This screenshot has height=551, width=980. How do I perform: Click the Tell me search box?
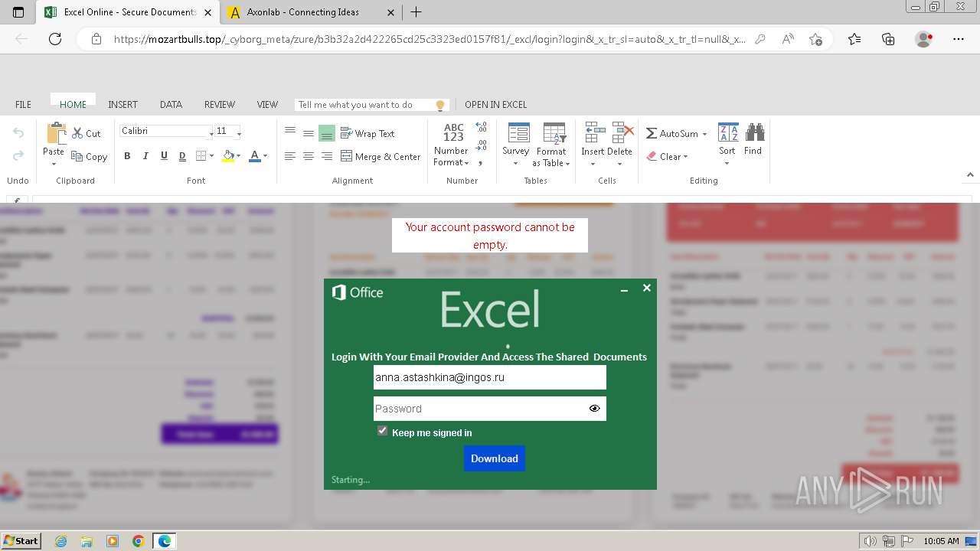pyautogui.click(x=372, y=105)
